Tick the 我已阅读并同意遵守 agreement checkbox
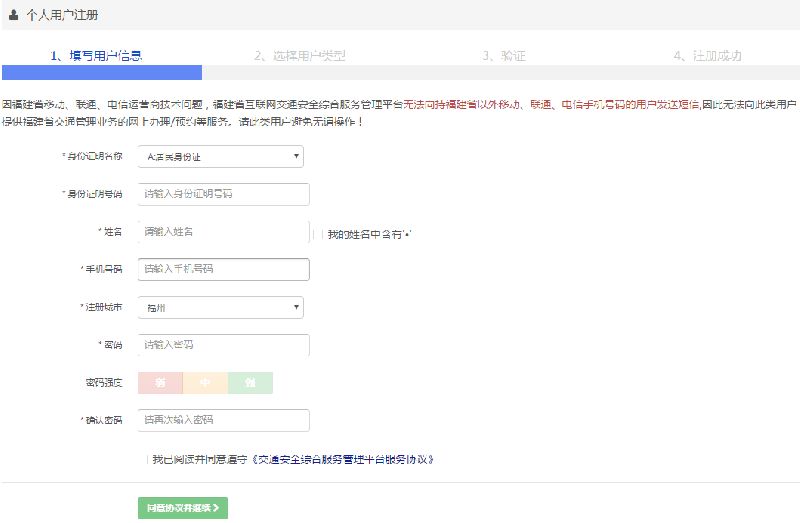Image resolution: width=800 pixels, height=523 pixels. (x=146, y=459)
